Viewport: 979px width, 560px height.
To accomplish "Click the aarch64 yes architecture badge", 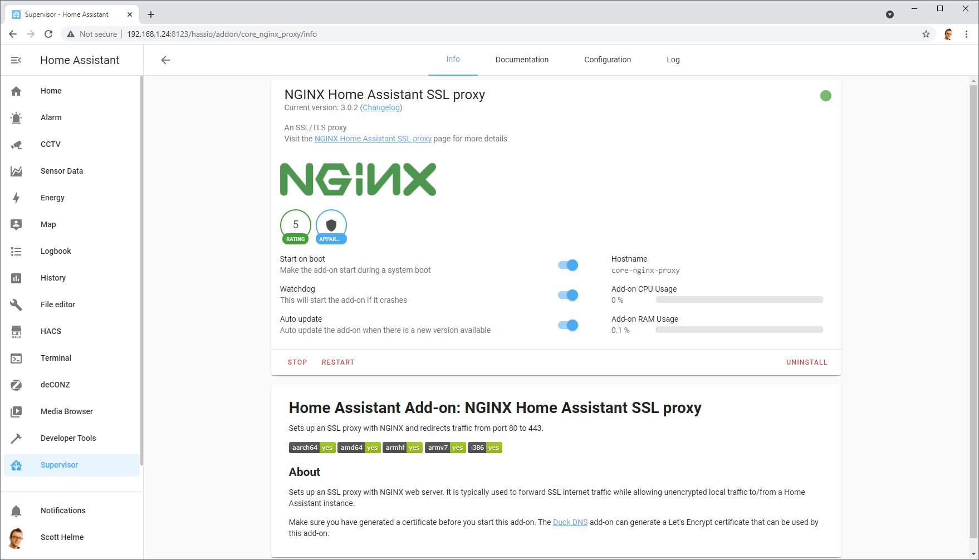I will [312, 448].
